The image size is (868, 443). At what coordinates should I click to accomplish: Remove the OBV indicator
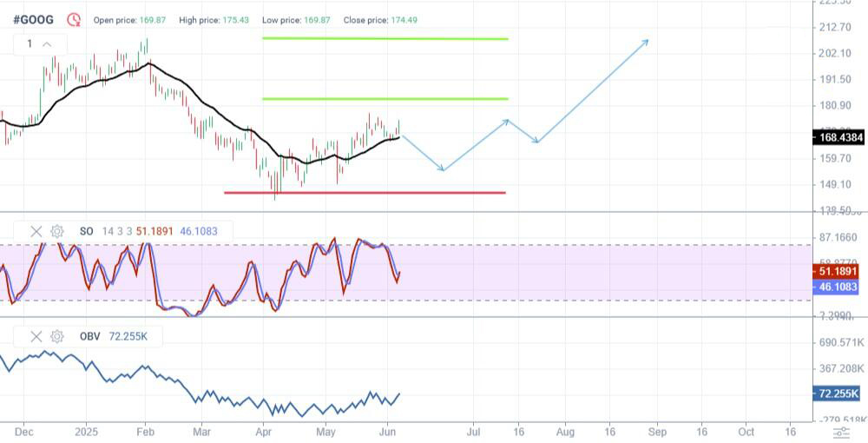[36, 336]
